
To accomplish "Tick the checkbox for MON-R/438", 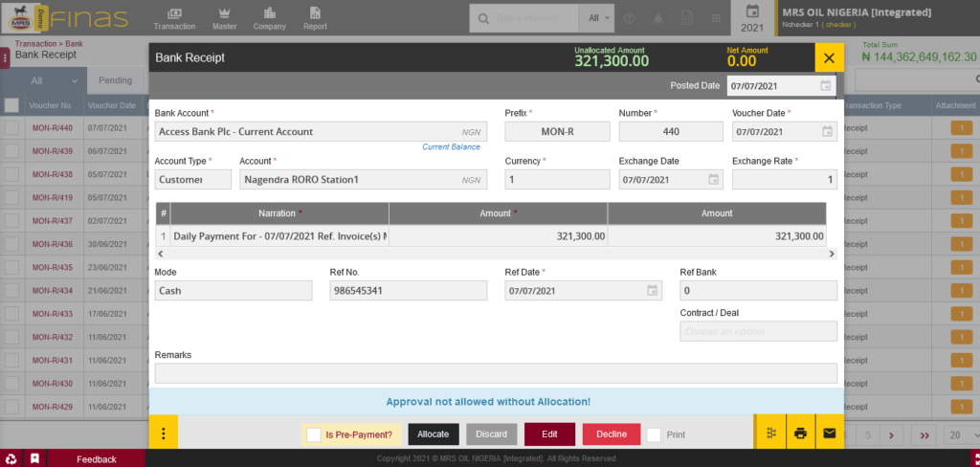I will (x=11, y=174).
